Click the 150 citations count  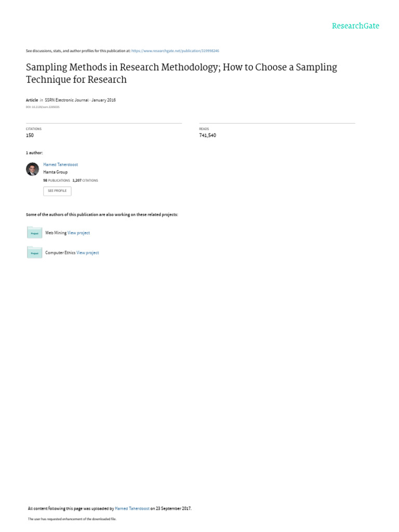tap(30, 136)
